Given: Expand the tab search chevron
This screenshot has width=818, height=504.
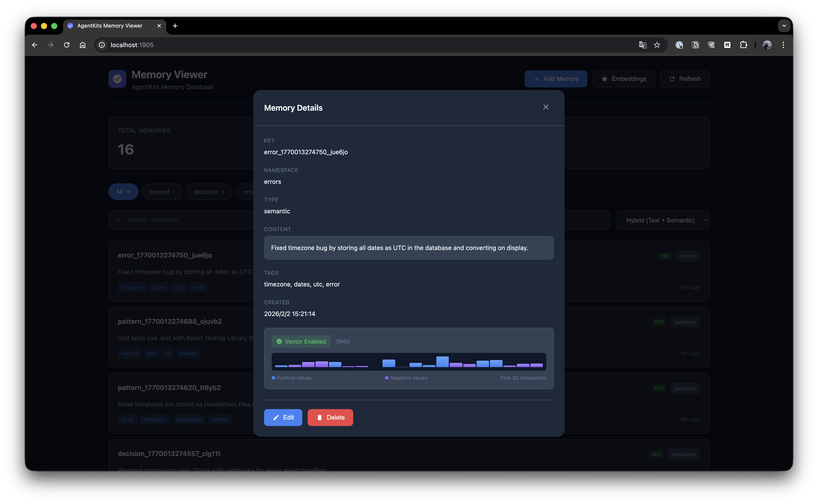Looking at the screenshot, I should pyautogui.click(x=784, y=26).
